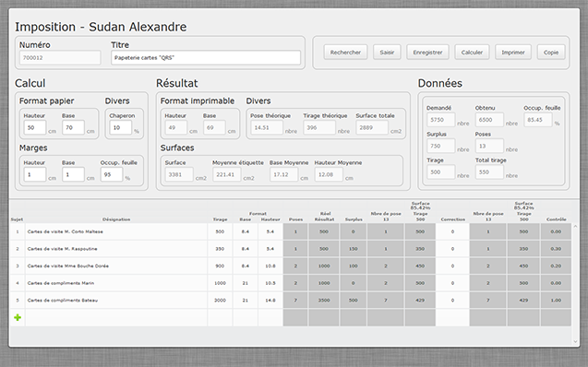Click the Enregistrer button

pos(427,53)
